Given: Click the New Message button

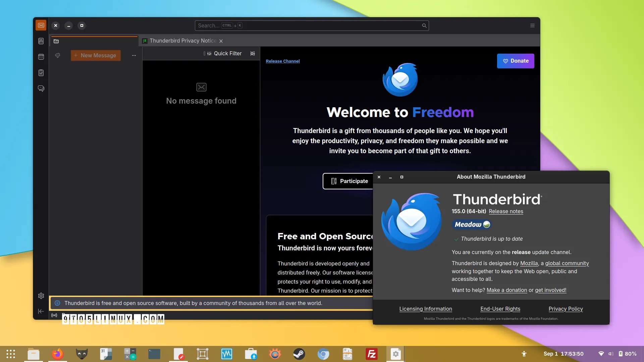Looking at the screenshot, I should pos(96,55).
